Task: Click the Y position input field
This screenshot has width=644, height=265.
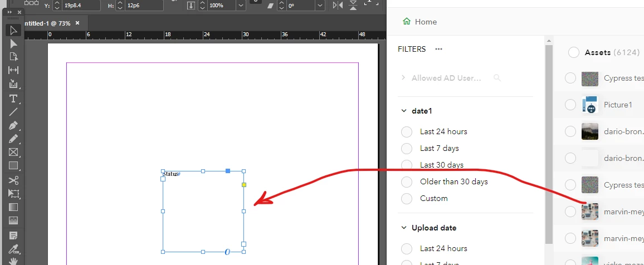Action: (81, 6)
